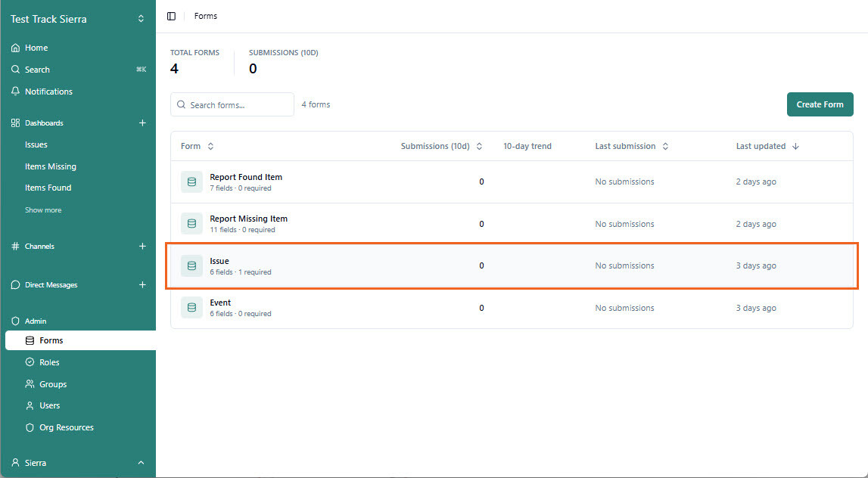Click the Report Found Item form icon
This screenshot has height=478, width=868.
pyautogui.click(x=191, y=182)
